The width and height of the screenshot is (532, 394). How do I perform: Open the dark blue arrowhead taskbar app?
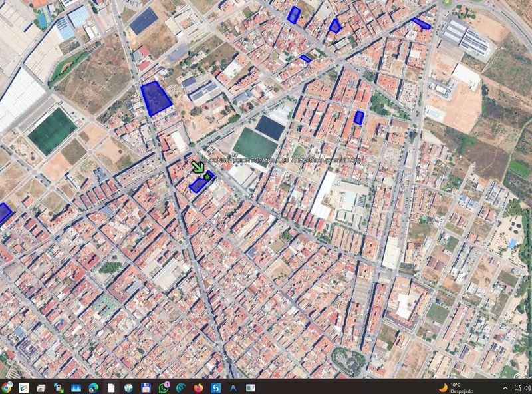[x=233, y=387]
